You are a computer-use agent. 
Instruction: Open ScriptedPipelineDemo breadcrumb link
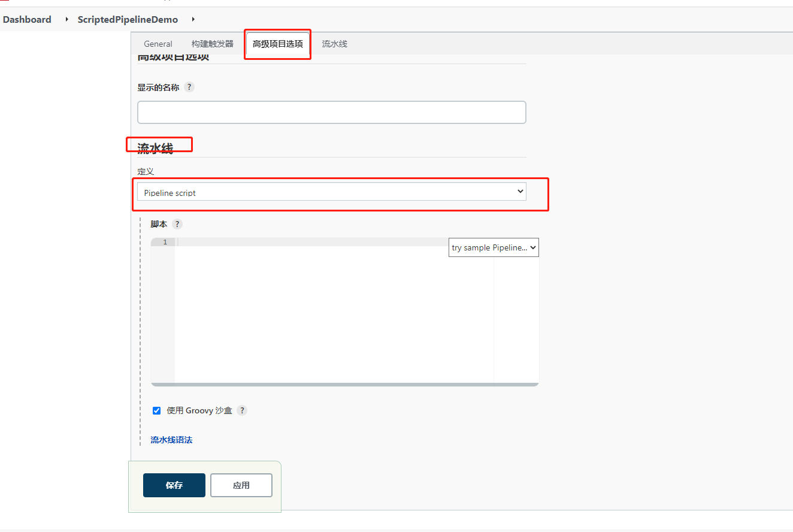pos(128,19)
